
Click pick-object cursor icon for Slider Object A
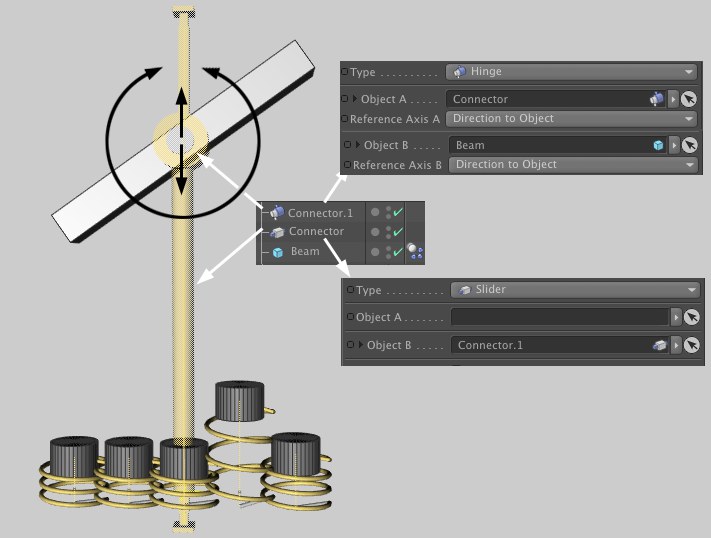[690, 317]
